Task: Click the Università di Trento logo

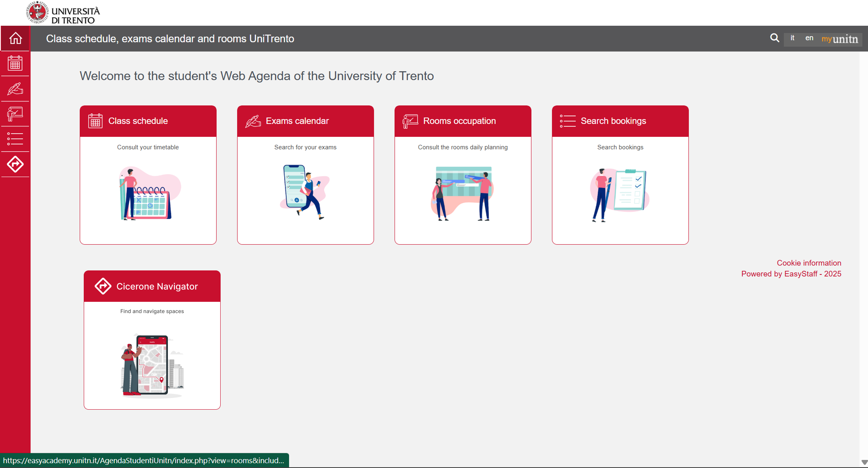Action: tap(63, 13)
